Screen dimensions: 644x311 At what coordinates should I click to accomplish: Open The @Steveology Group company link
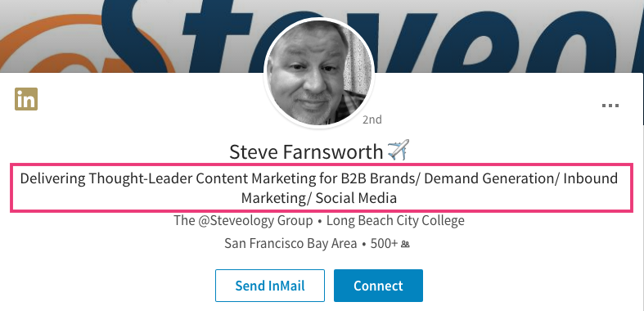click(x=243, y=221)
